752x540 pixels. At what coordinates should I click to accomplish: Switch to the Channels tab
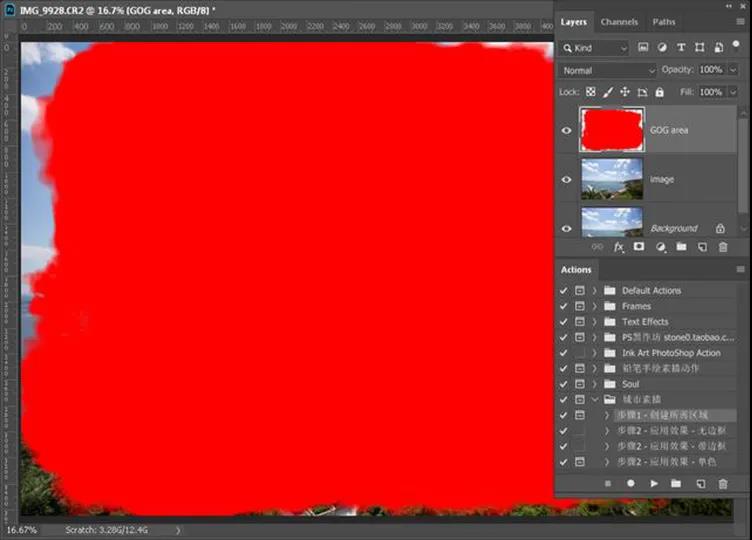tap(619, 22)
